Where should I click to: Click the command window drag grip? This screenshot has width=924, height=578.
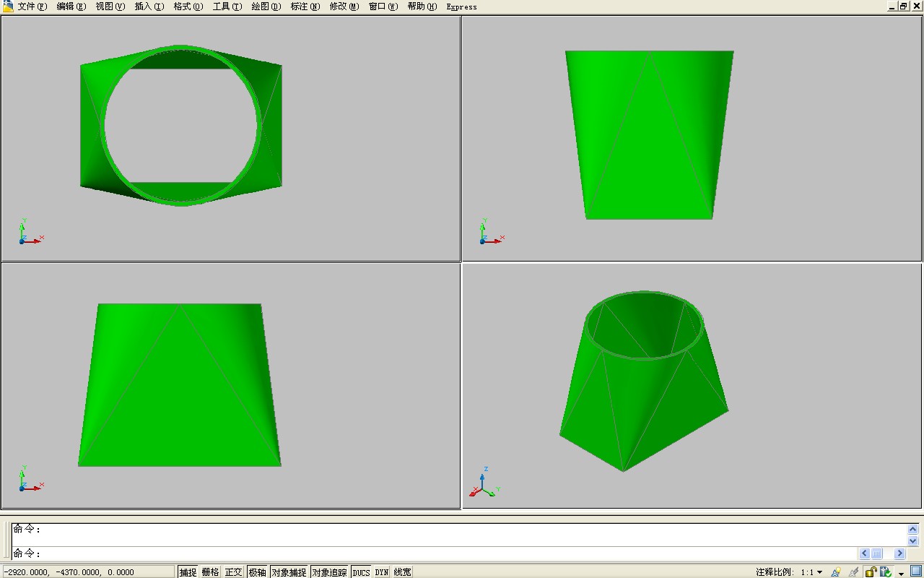point(6,540)
